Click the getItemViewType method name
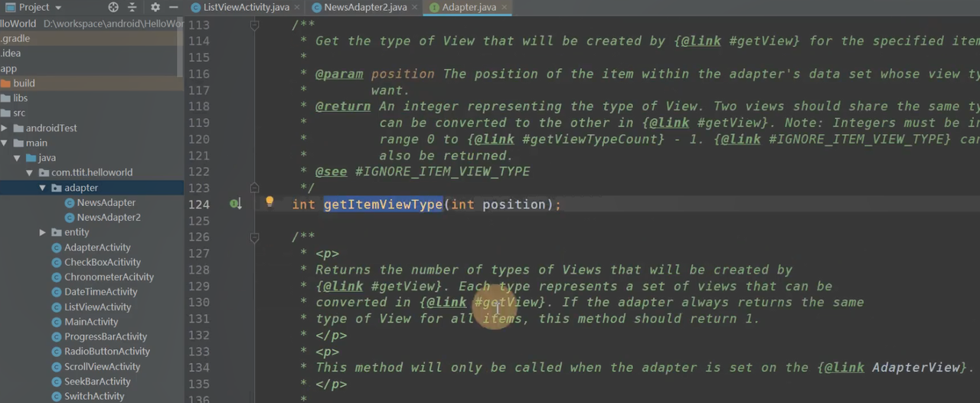The image size is (980, 403). pyautogui.click(x=383, y=205)
